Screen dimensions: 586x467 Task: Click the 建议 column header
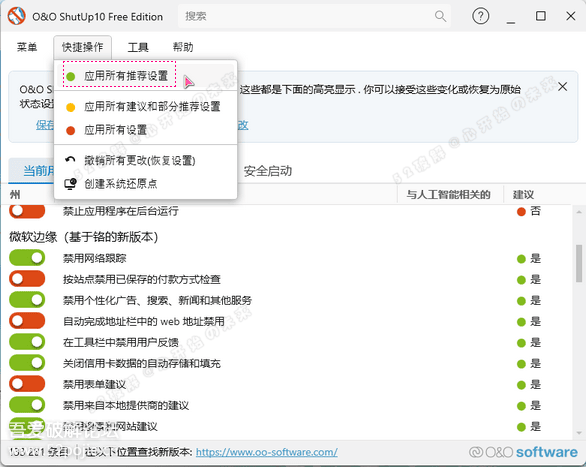pyautogui.click(x=523, y=195)
